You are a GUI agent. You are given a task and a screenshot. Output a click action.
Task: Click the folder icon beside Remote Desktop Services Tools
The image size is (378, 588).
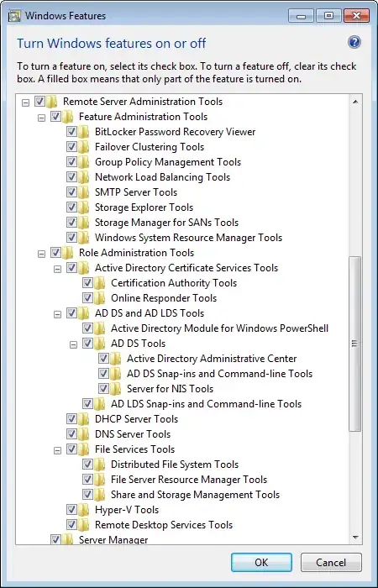(x=84, y=525)
